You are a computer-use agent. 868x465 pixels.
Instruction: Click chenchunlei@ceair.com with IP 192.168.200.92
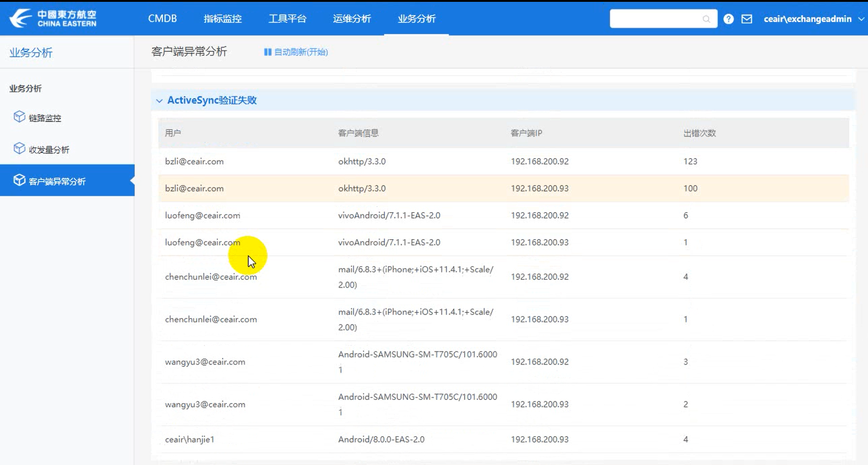(211, 277)
